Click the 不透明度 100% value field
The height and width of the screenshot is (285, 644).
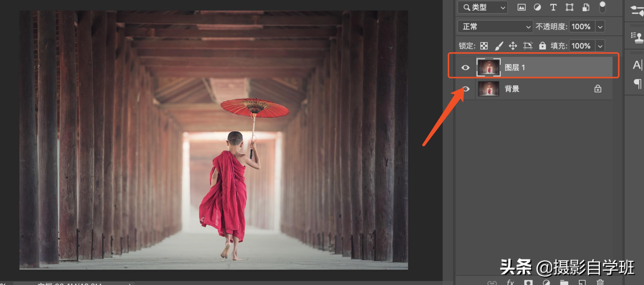click(x=581, y=27)
